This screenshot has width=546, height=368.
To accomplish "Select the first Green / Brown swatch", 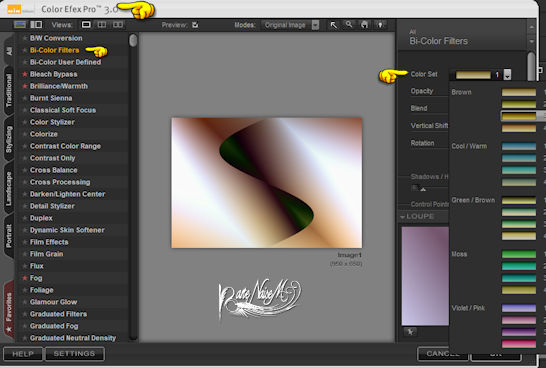I will click(x=519, y=200).
